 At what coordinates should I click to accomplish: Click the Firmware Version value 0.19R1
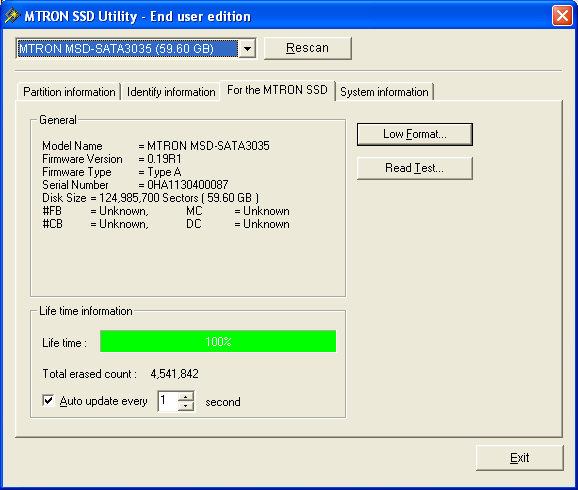coord(164,159)
